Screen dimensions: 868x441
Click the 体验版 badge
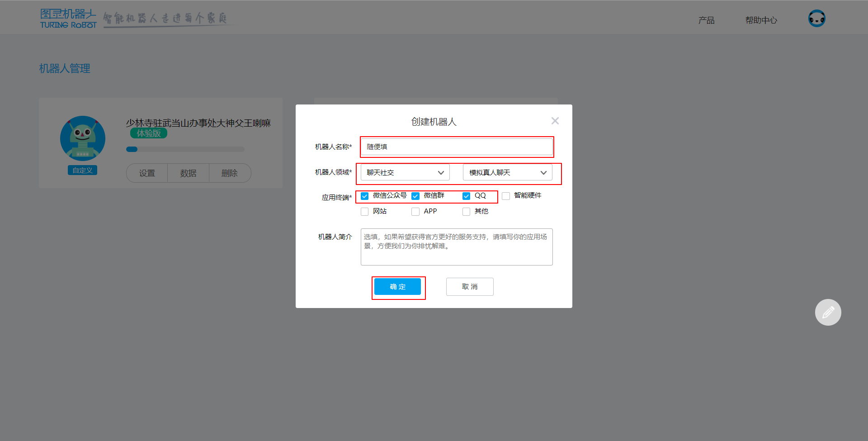(149, 133)
